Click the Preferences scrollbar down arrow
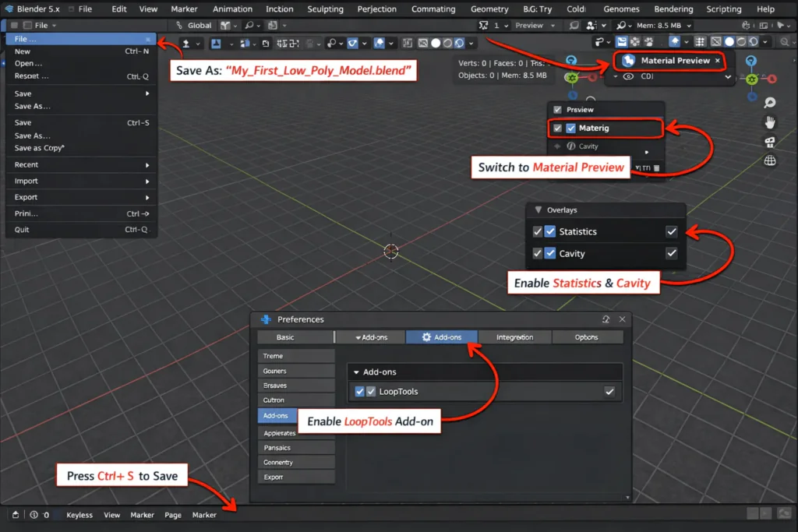The image size is (798, 532). click(x=627, y=498)
